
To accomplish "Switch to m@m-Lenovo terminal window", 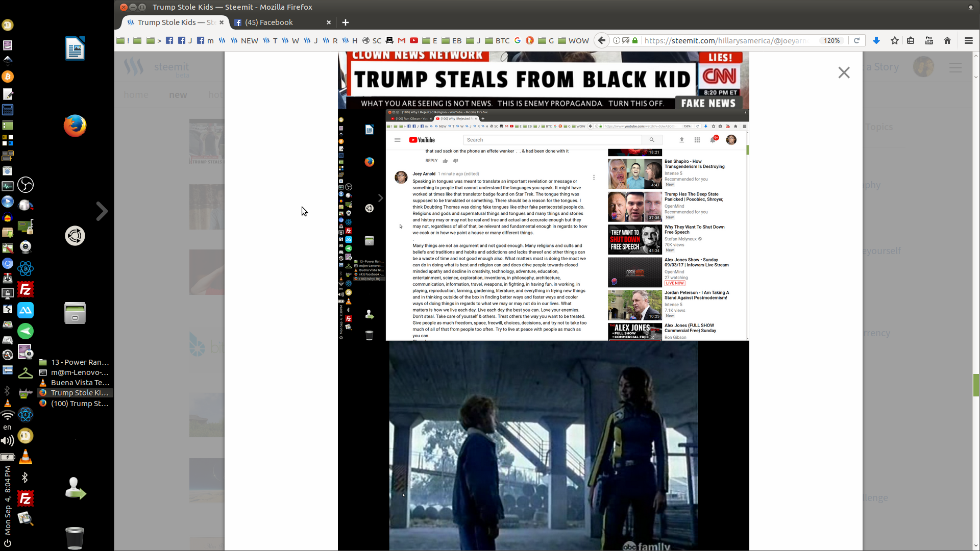I will click(75, 372).
